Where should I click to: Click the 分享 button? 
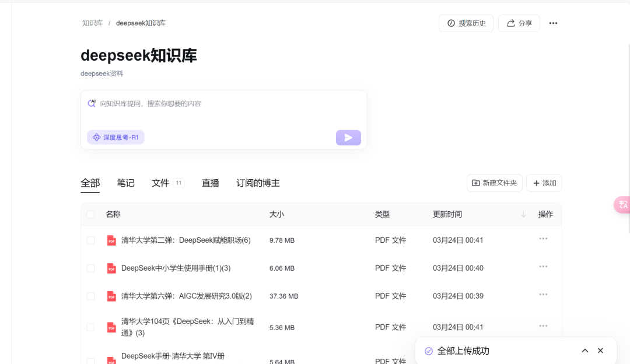[x=519, y=23]
